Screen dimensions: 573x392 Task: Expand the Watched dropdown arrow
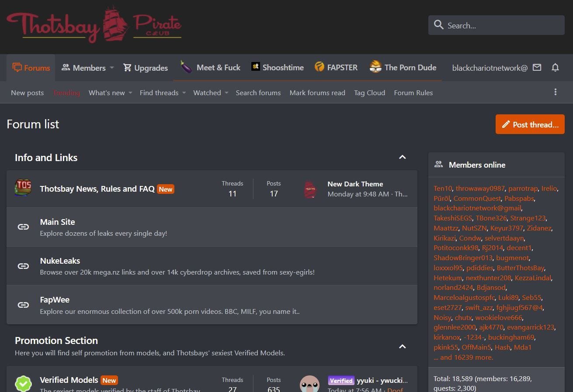(226, 93)
